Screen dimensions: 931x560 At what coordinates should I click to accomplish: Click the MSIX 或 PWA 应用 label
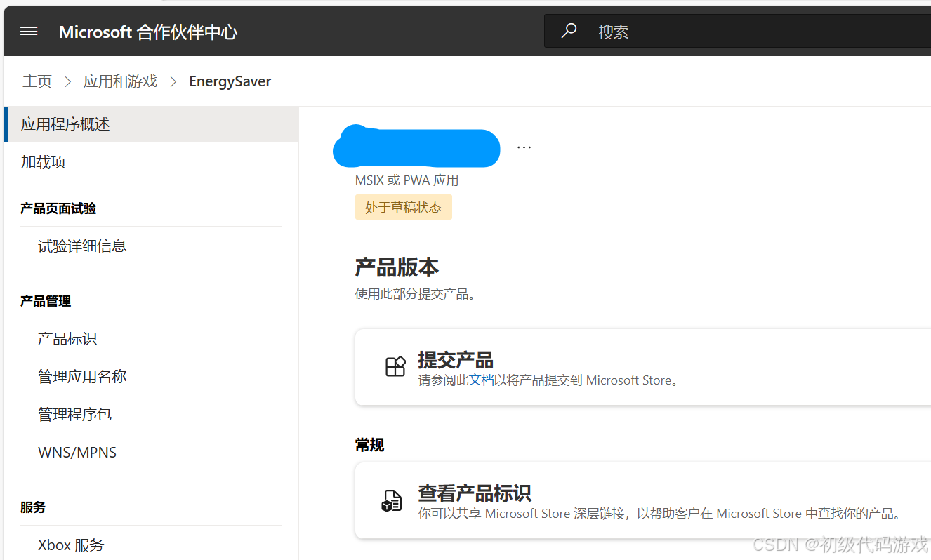[407, 180]
